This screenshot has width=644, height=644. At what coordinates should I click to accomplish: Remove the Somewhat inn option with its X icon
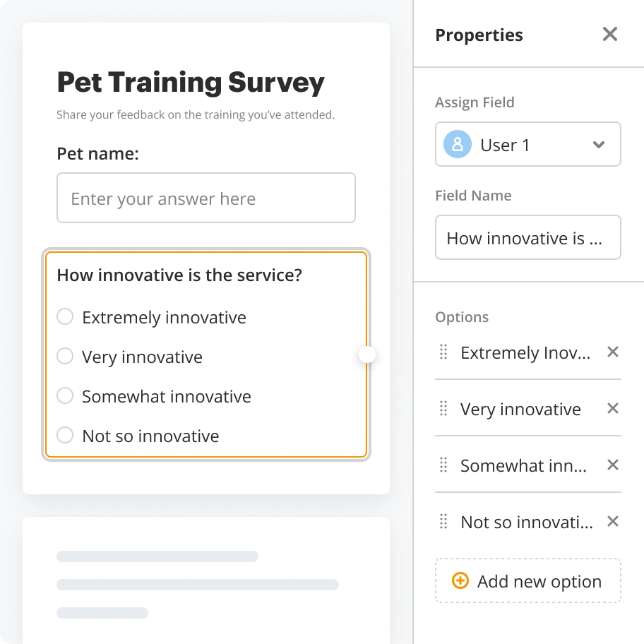click(612, 464)
